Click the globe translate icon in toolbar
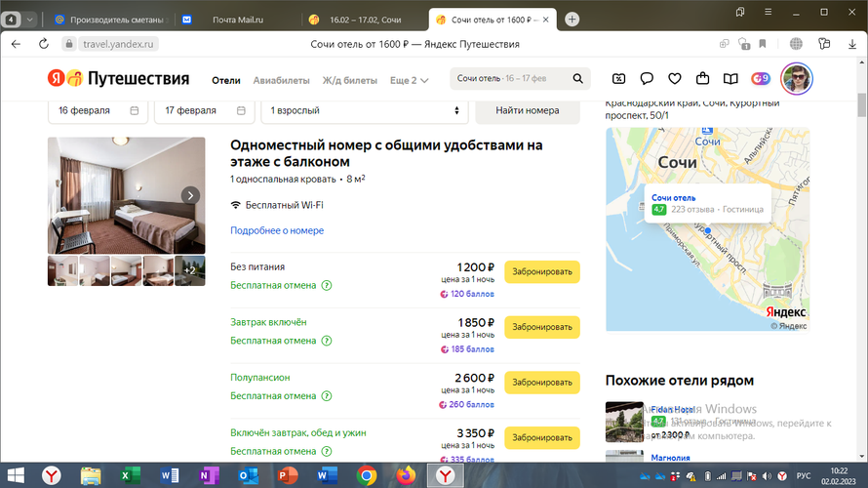Screen dimensions: 868x488 pos(796,44)
